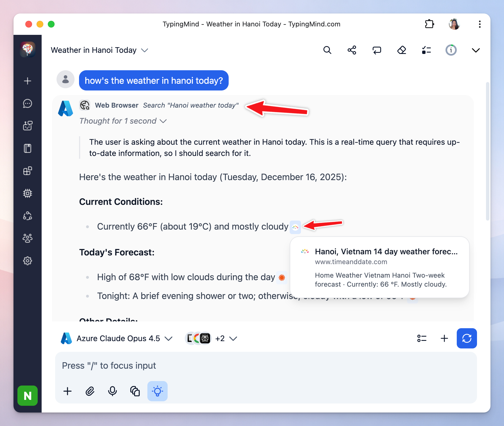
Task: Toggle the thinking lightbulb button
Action: (x=157, y=391)
